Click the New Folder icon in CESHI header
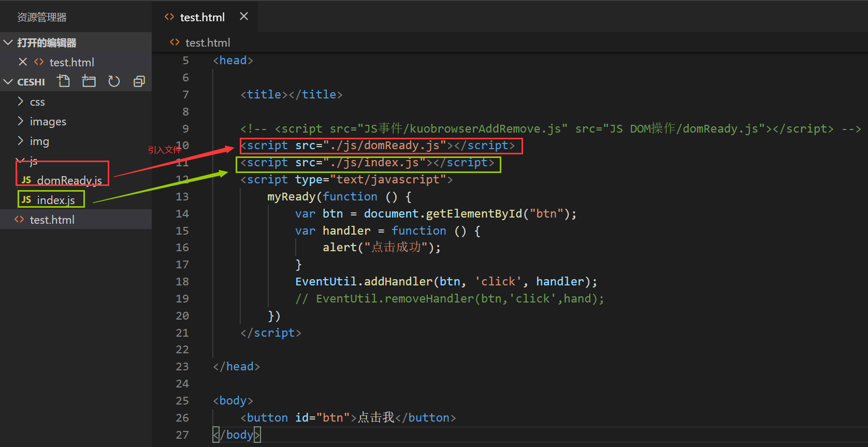868x447 pixels. 89,81
